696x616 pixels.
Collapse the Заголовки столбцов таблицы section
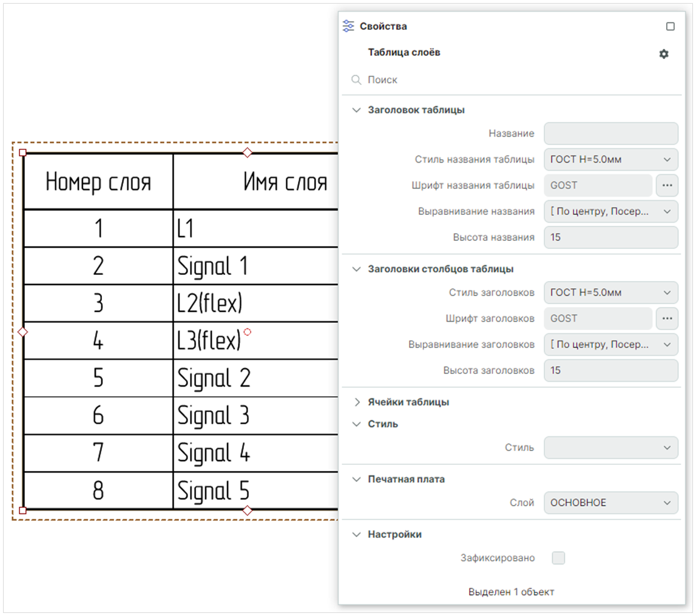(x=357, y=269)
